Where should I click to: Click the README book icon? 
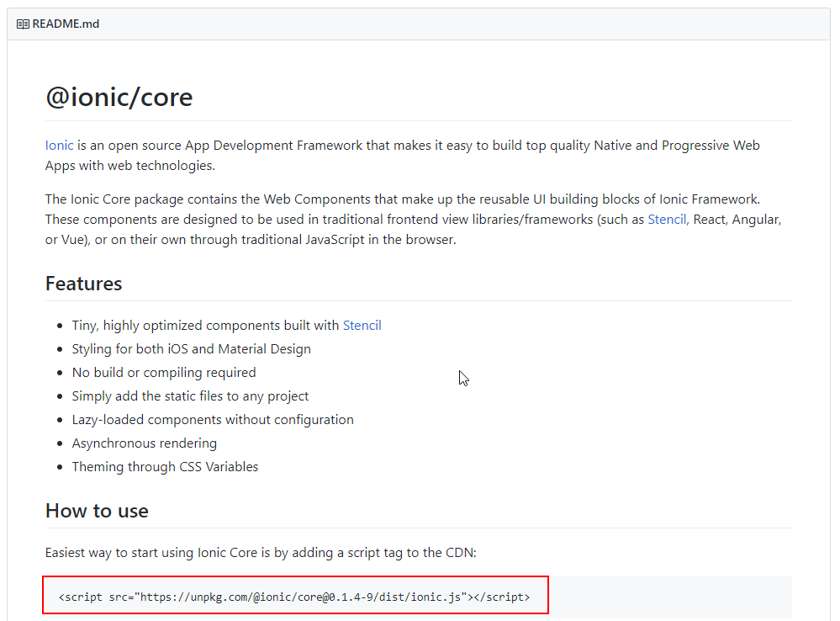[22, 24]
